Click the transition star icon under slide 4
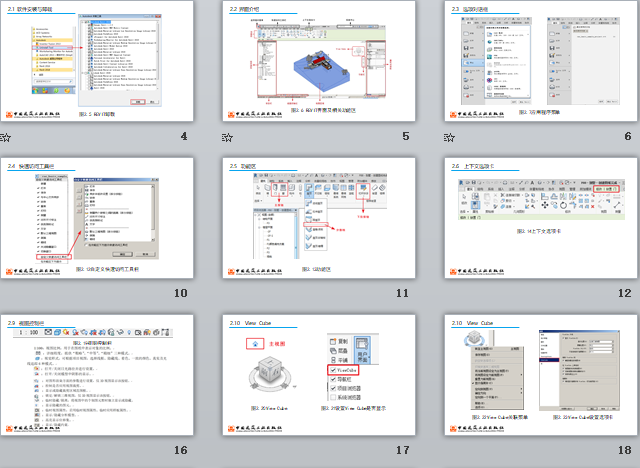Viewport: 640px width, 468px height. point(6,137)
